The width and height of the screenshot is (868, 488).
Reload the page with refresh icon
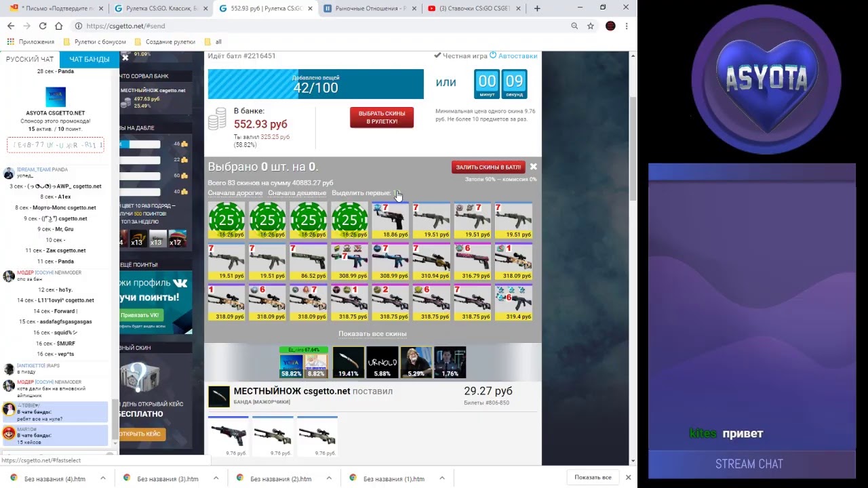[43, 26]
